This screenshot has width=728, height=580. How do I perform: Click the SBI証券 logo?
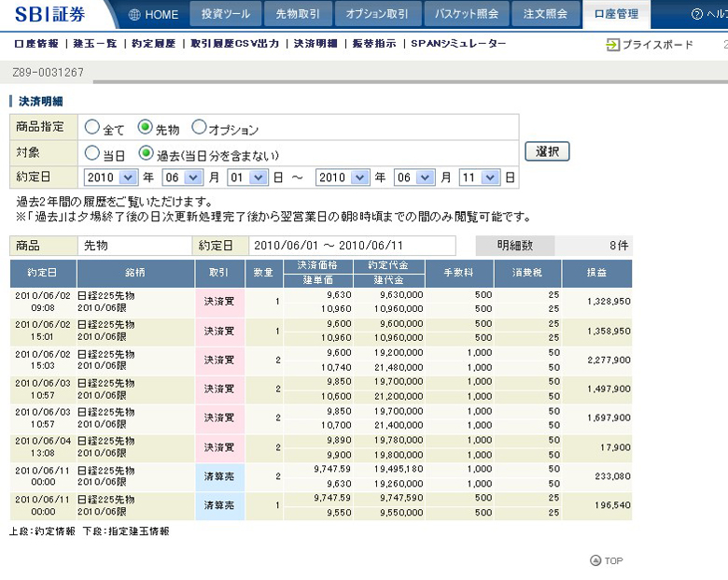[x=49, y=14]
